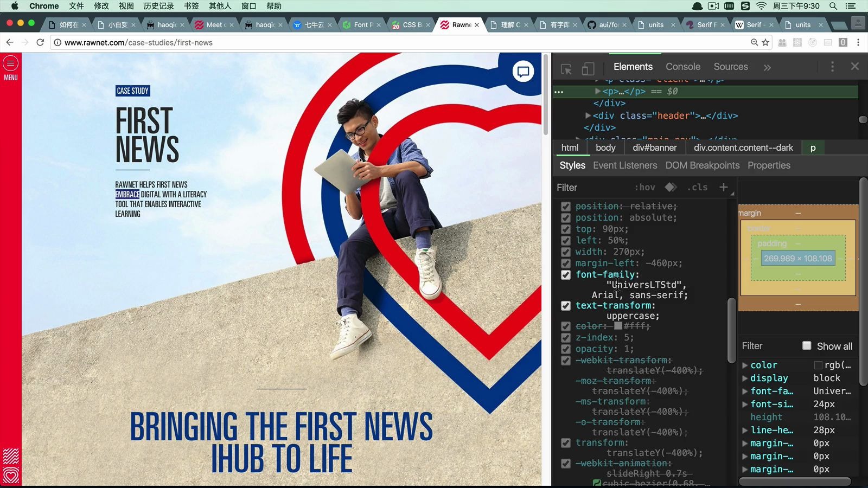The image size is (868, 488).
Task: Expand the computed font-family property
Action: pyautogui.click(x=745, y=391)
